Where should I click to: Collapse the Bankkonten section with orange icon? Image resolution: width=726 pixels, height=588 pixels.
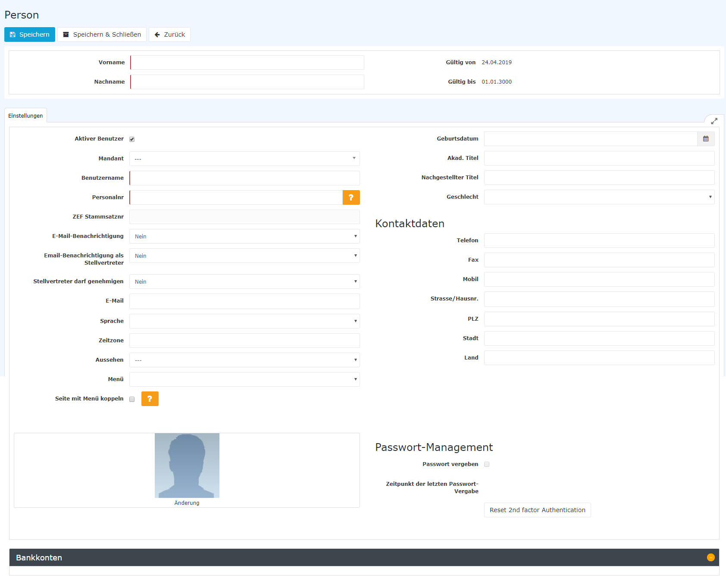pos(710,557)
